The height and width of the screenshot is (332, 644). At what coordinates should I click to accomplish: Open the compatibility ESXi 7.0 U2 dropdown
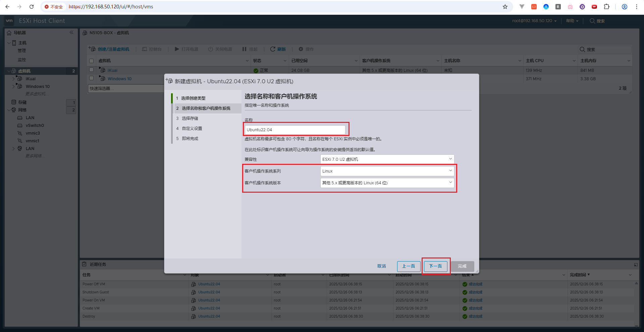point(387,159)
